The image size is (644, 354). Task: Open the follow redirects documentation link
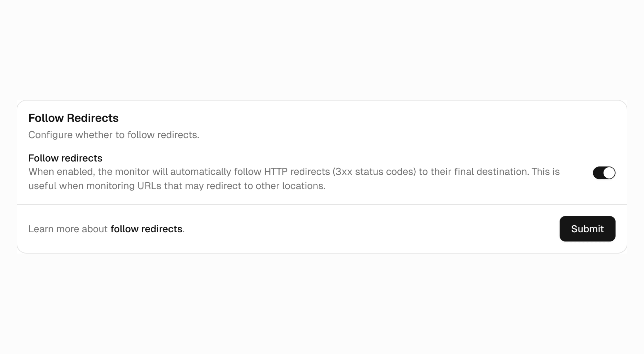click(x=146, y=229)
